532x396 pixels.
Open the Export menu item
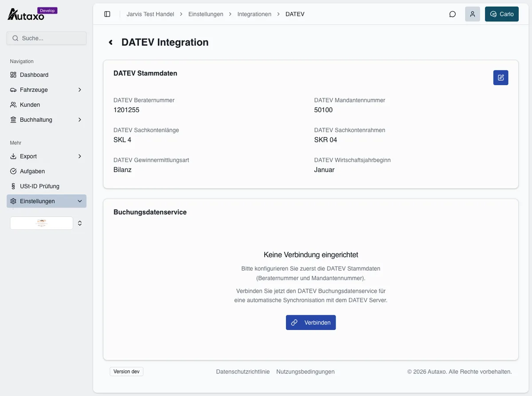[x=47, y=156]
